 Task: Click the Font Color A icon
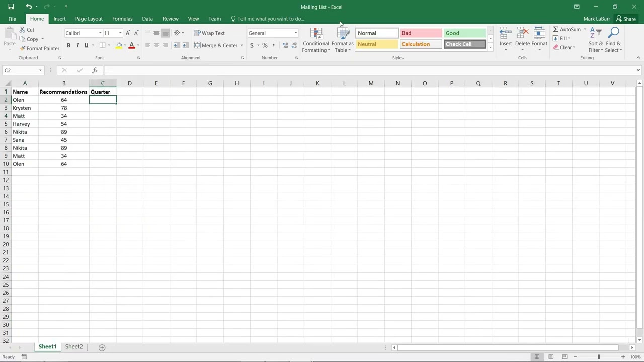pos(132,46)
